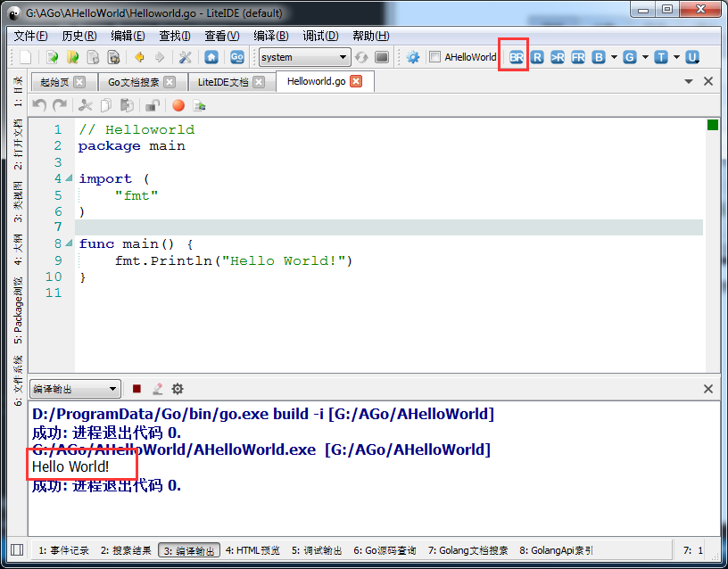This screenshot has height=569, width=728.
Task: Click the G go get button
Action: pos(630,57)
